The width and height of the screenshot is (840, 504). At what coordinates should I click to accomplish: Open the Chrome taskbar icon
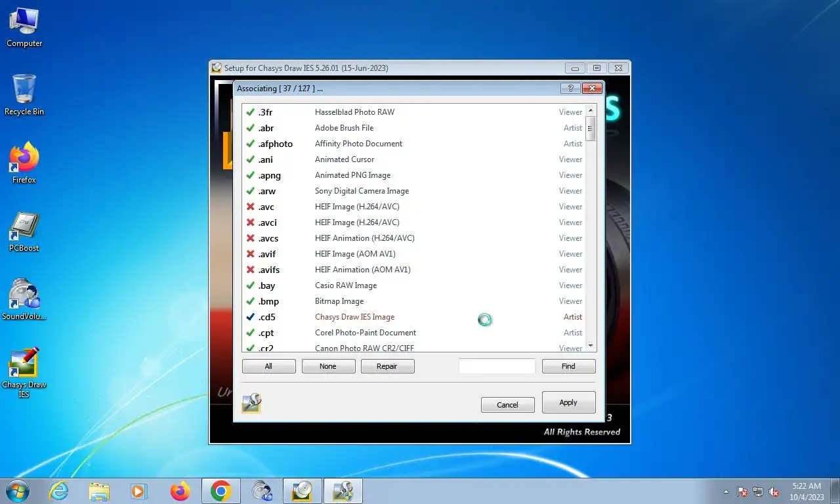tap(221, 491)
